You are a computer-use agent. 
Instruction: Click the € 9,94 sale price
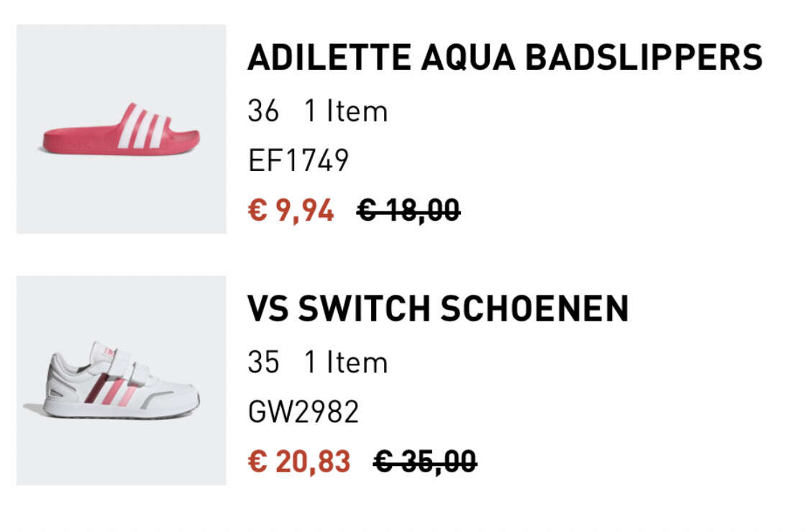[x=291, y=211]
